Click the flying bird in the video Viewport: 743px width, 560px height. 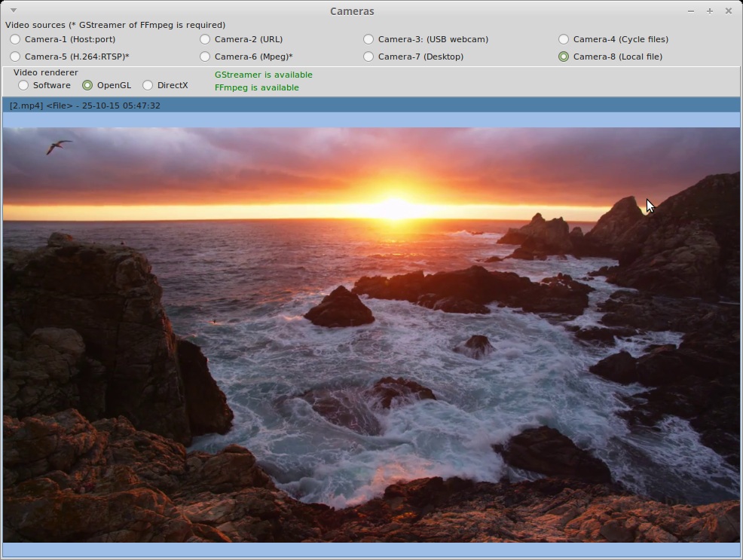[x=58, y=146]
